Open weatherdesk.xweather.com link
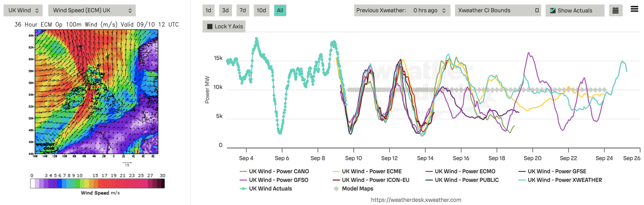 [416, 200]
